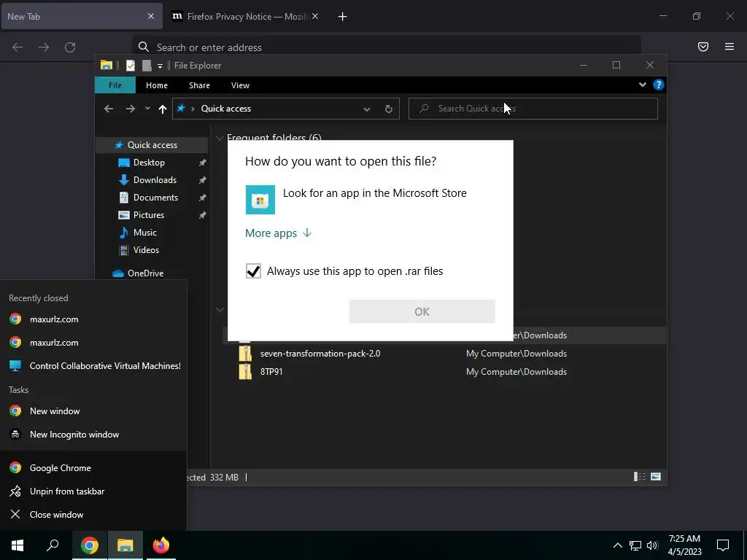
Task: Open Desktop in navigation pane
Action: click(149, 163)
